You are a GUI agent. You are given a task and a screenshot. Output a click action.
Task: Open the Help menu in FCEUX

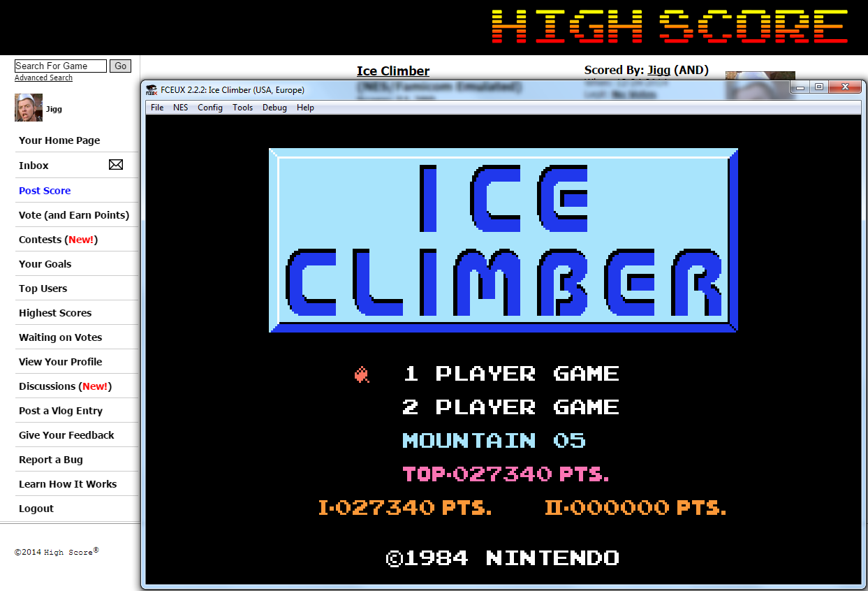(x=305, y=108)
